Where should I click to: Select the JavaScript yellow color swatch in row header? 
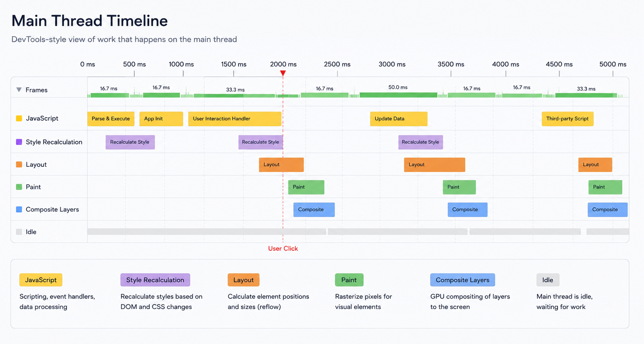[19, 118]
